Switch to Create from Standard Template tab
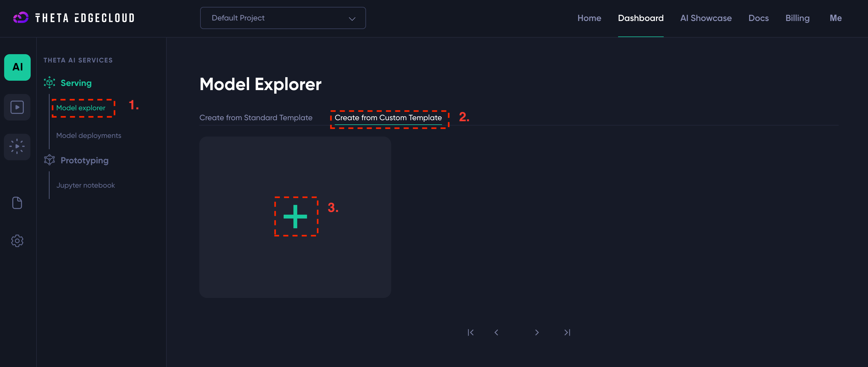The width and height of the screenshot is (868, 367). (256, 118)
